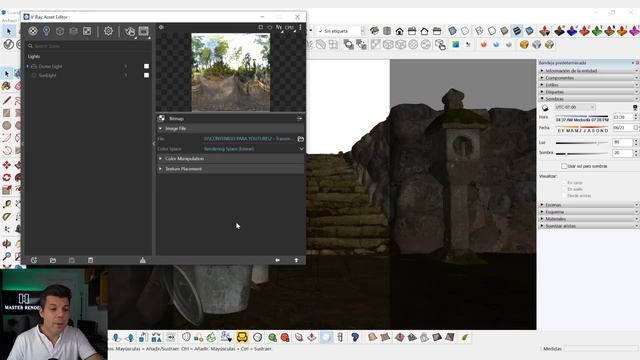Click the purge unused assets icon

[142, 260]
